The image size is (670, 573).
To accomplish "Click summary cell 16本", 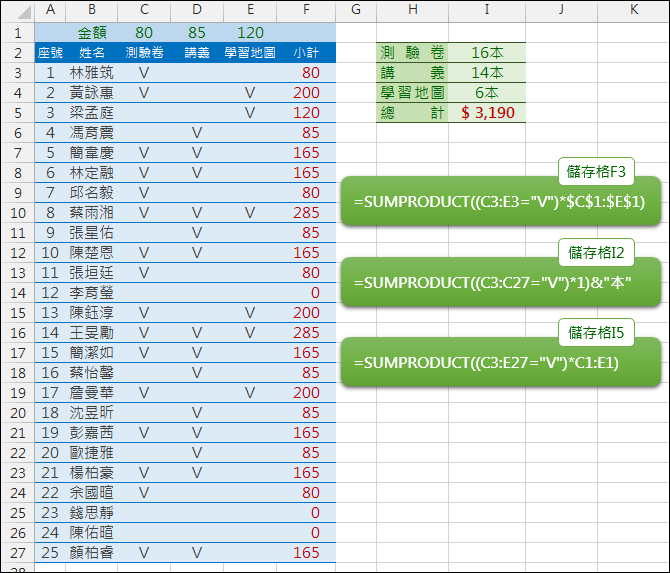I will coord(487,53).
